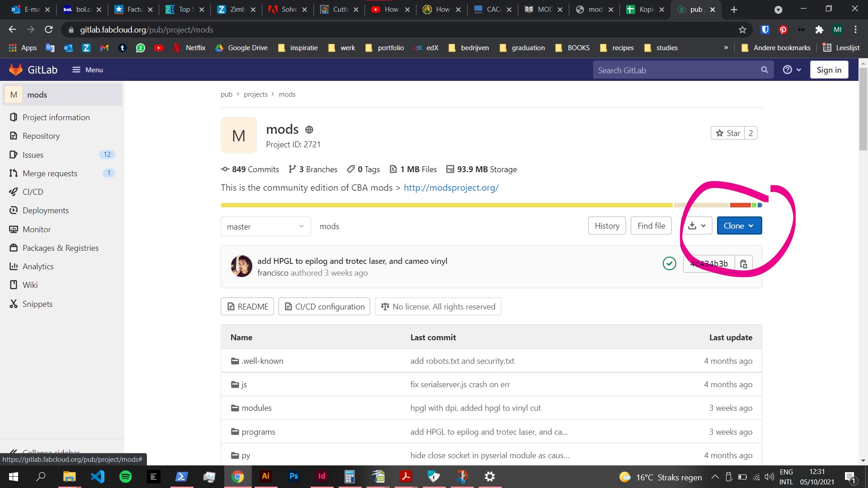Open Visual Studio Code from taskbar
This screenshot has width=868, height=488.
(98, 476)
